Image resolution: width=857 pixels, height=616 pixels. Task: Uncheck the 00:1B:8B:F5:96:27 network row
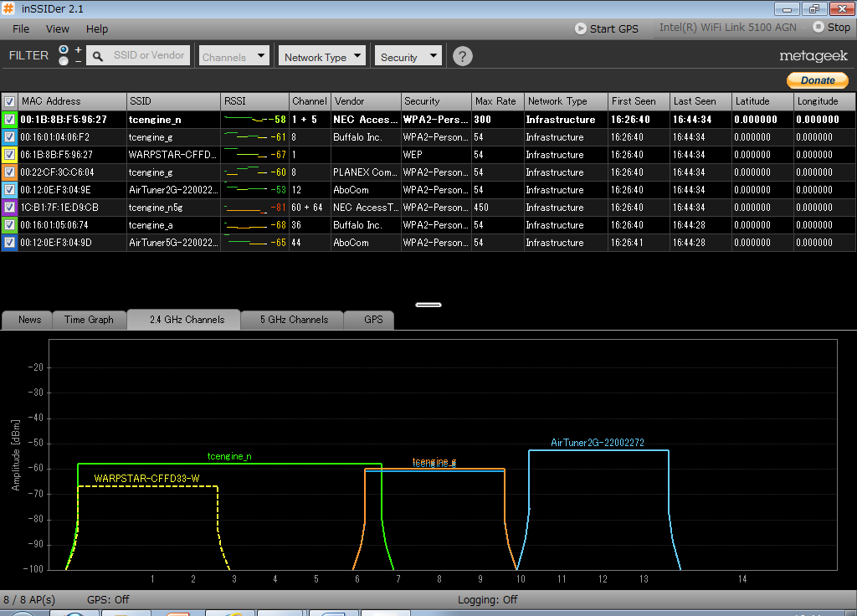(x=9, y=119)
